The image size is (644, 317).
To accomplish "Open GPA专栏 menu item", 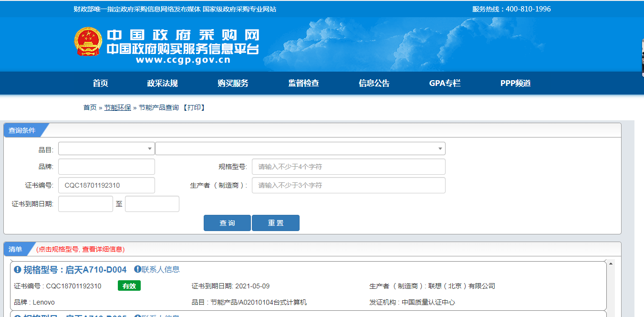I will (x=445, y=83).
